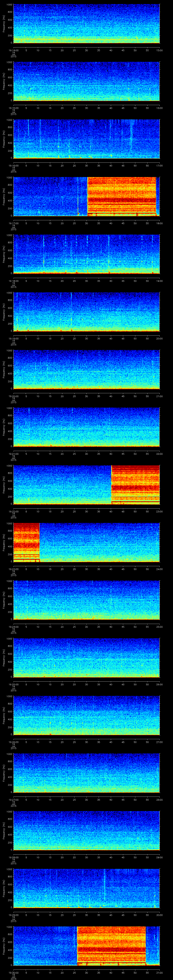Image resolution: width=173 pixels, height=980 pixels.
Task: Click the 18:00 end time label
Action: (159, 223)
